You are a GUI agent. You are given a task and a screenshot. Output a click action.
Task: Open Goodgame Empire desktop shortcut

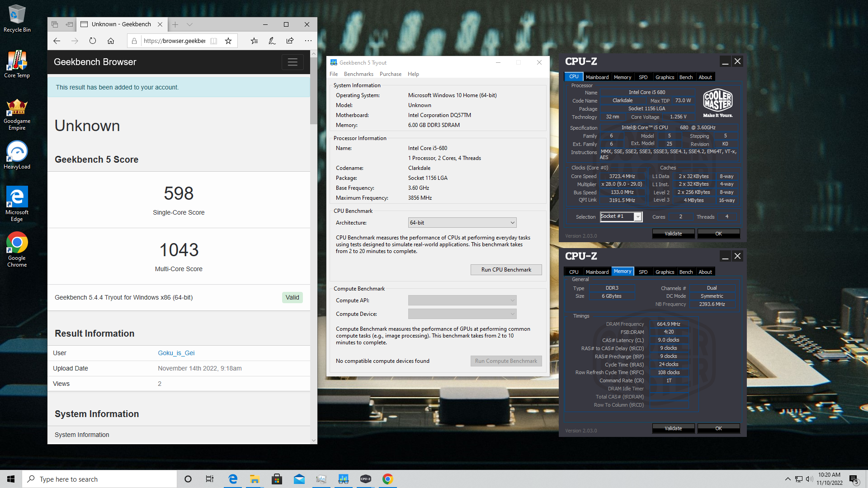[x=17, y=115]
